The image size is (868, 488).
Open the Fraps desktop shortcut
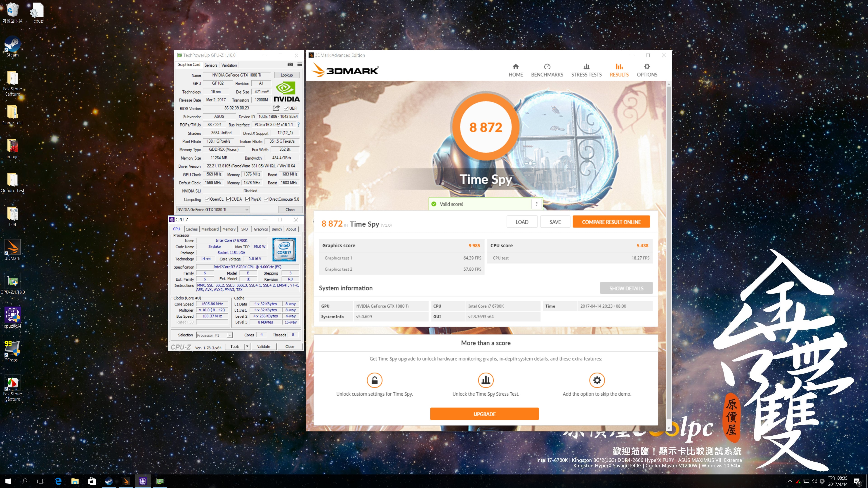click(x=12, y=351)
